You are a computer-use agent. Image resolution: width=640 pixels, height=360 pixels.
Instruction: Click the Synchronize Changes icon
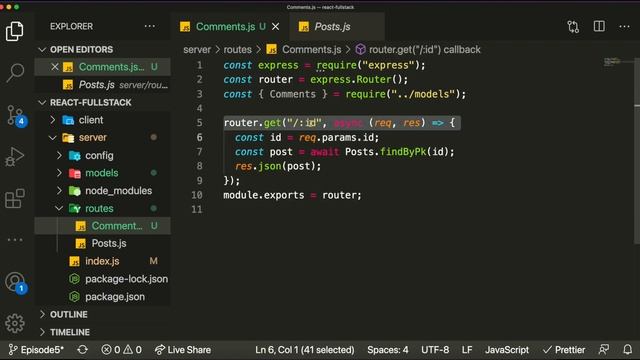pos(82,350)
